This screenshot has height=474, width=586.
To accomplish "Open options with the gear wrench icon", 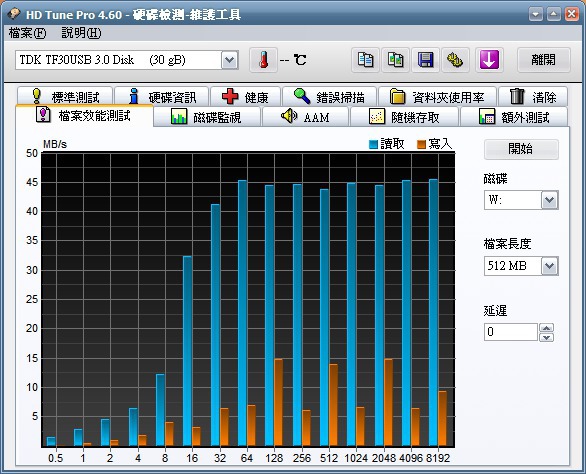I will point(455,60).
